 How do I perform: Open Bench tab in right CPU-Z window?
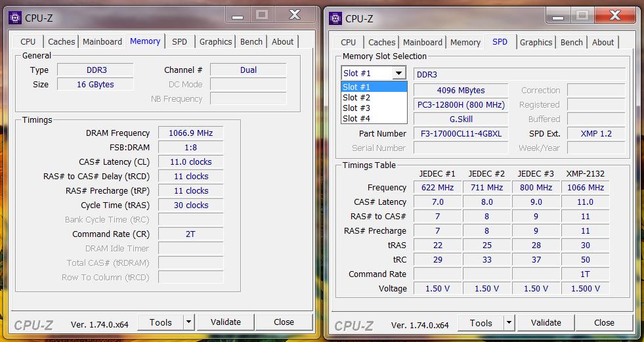pyautogui.click(x=572, y=42)
